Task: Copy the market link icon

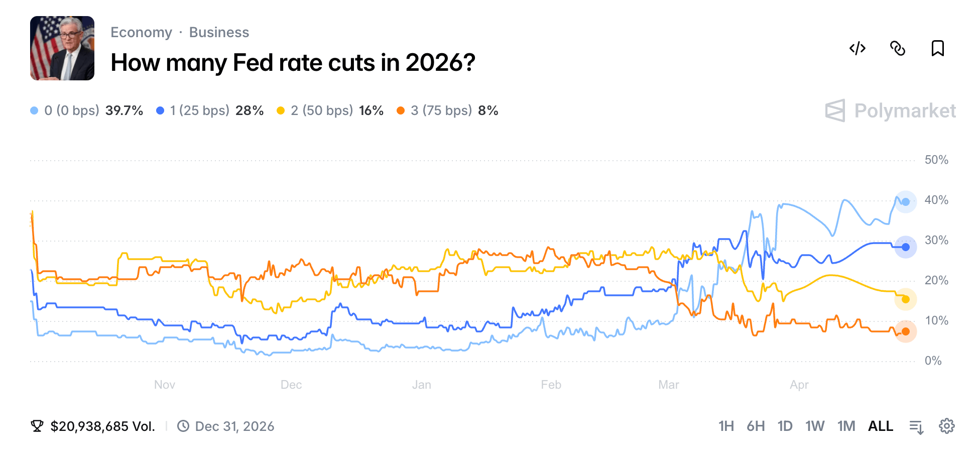Action: point(898,48)
